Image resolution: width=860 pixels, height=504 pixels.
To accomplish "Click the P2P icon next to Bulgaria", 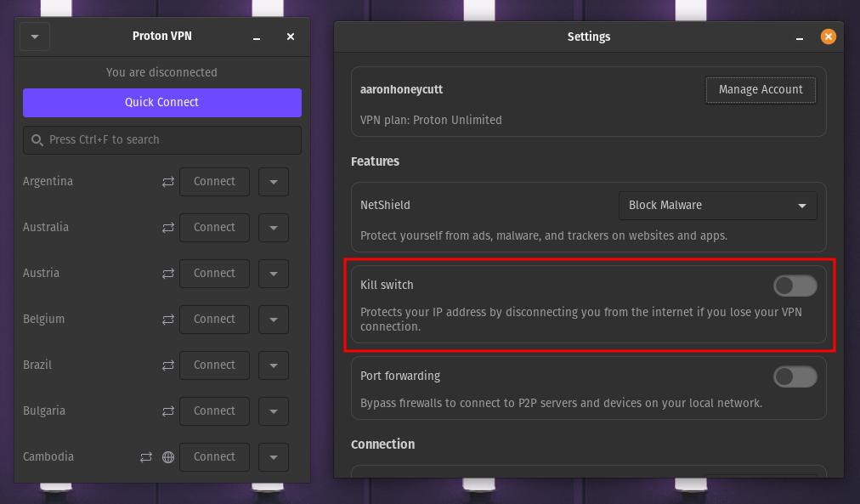I will click(167, 411).
